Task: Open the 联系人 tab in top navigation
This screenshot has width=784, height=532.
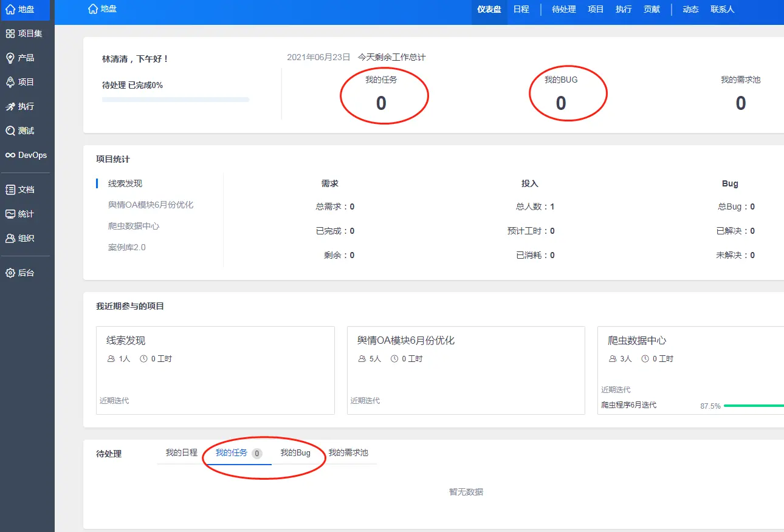Action: 723,9
